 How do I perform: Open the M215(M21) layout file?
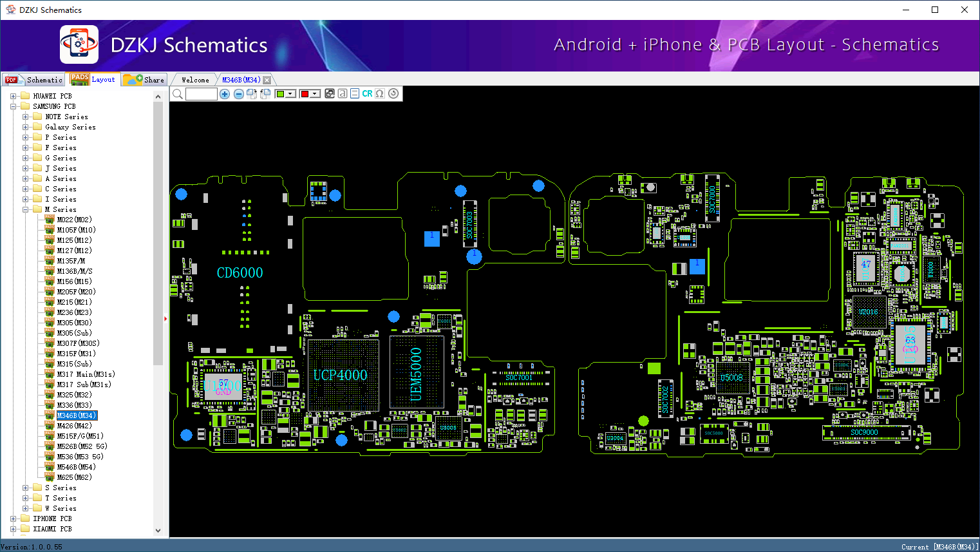75,302
